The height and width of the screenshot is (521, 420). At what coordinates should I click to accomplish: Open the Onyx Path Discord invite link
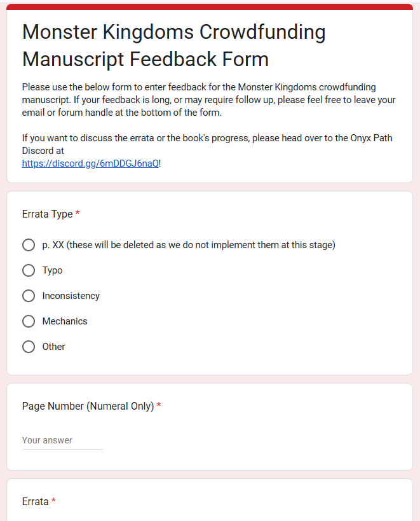point(90,163)
